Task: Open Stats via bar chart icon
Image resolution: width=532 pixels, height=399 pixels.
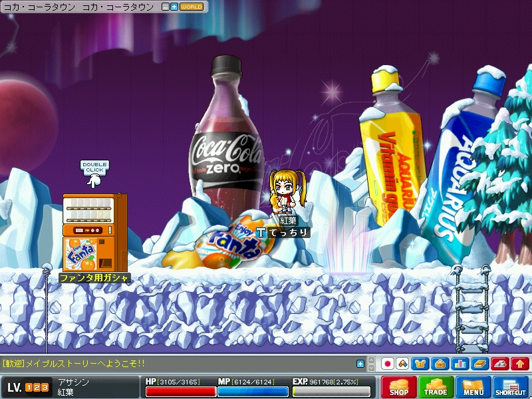Action: (x=460, y=364)
